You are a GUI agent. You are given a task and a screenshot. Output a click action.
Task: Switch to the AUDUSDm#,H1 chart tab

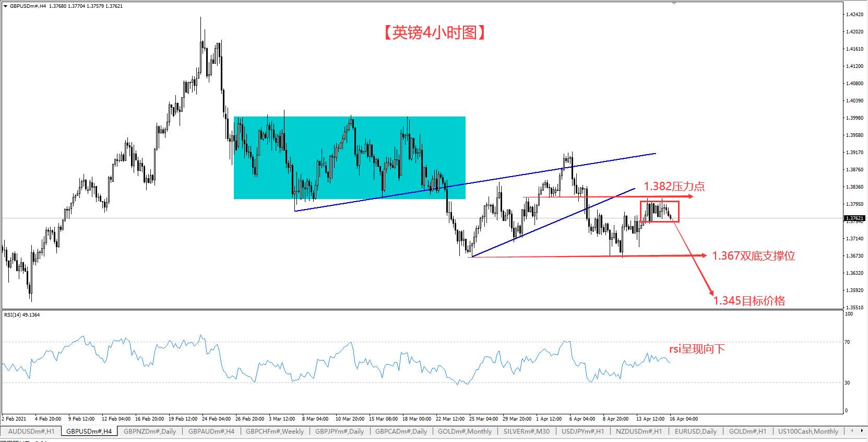[x=31, y=432]
